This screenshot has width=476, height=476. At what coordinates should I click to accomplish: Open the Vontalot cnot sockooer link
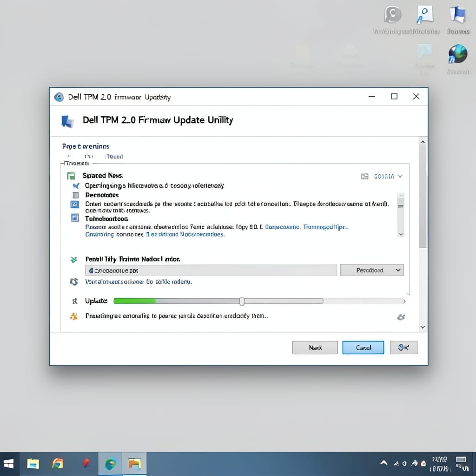pyautogui.click(x=139, y=282)
